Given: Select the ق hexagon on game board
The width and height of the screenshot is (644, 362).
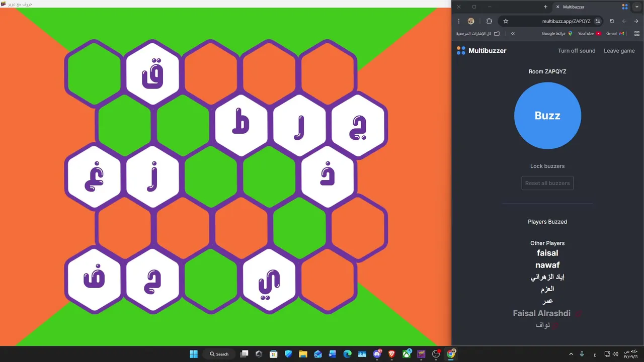Looking at the screenshot, I should (152, 73).
